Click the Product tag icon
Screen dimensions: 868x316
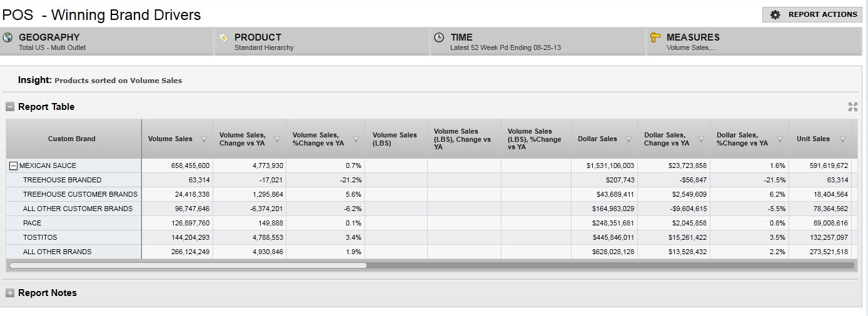(224, 37)
